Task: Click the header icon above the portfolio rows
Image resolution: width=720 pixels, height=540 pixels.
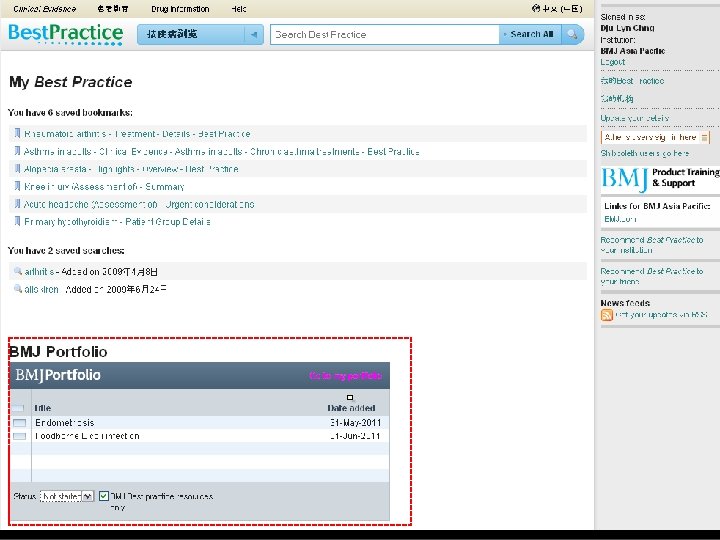Action: point(18,408)
